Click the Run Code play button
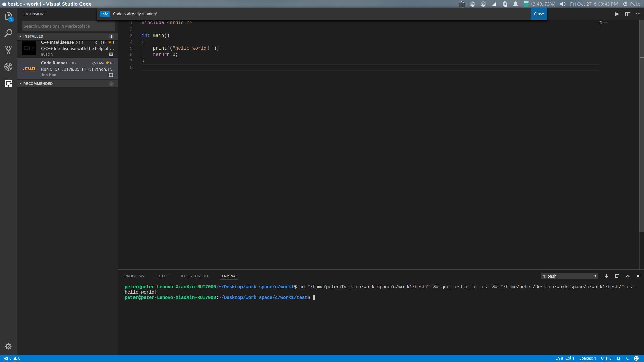Screen dimensions: 644x362 tap(616, 14)
